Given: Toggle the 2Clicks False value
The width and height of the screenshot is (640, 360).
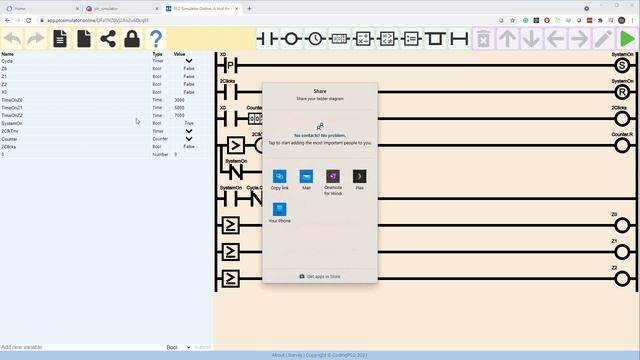Looking at the screenshot, I should pos(189,147).
